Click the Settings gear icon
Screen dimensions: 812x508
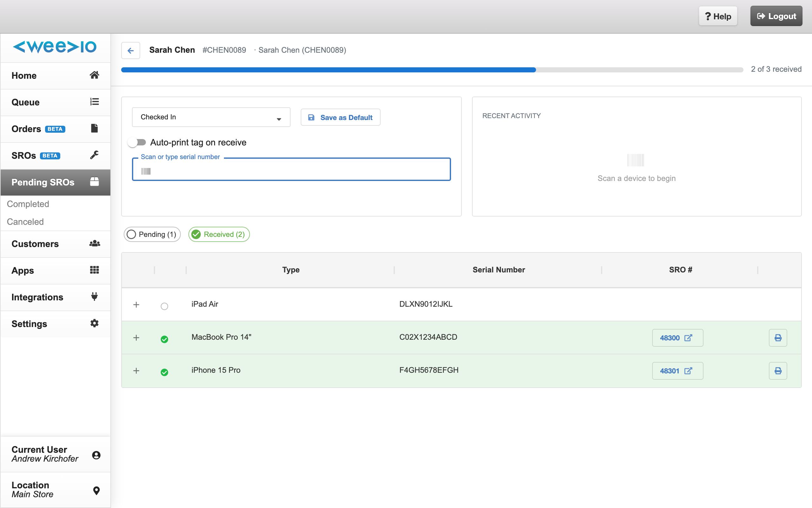tap(94, 323)
